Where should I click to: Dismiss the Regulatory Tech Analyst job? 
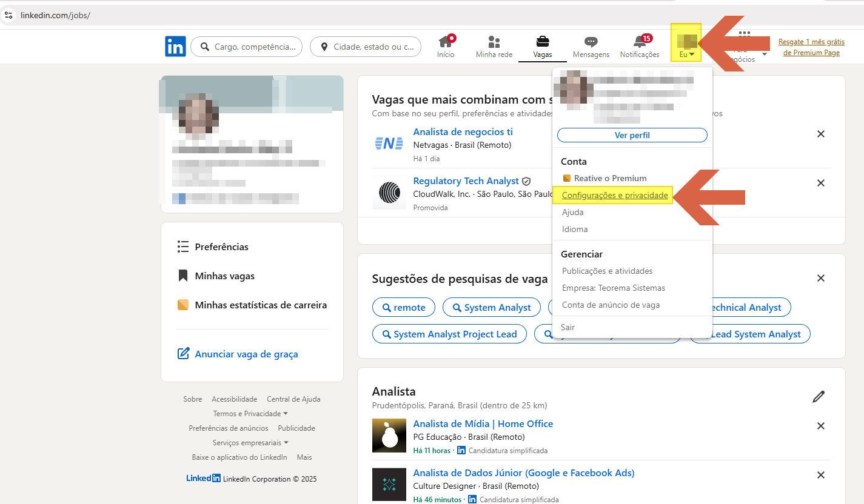[821, 183]
